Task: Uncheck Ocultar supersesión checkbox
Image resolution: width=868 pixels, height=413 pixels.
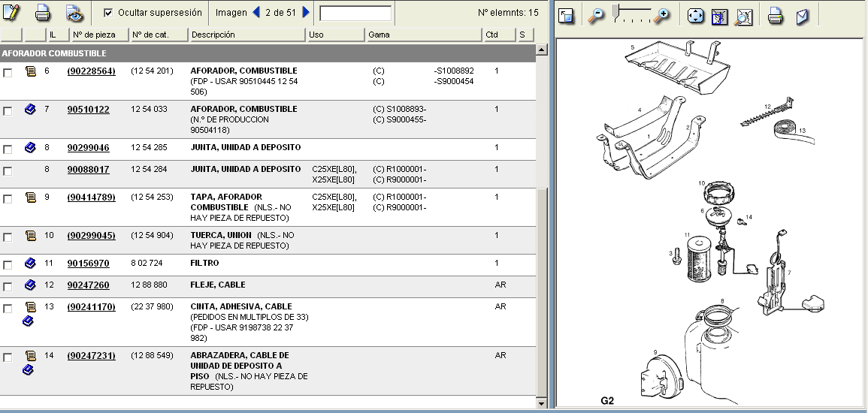Action: [108, 13]
